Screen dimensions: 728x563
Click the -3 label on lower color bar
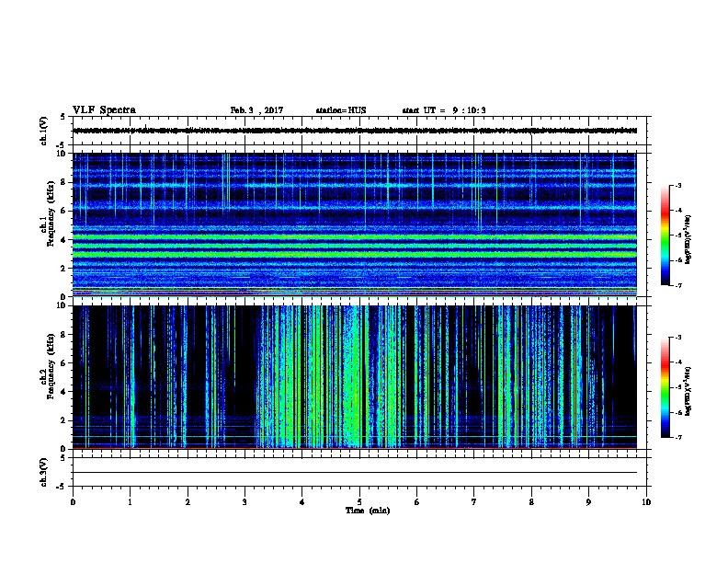tap(678, 338)
